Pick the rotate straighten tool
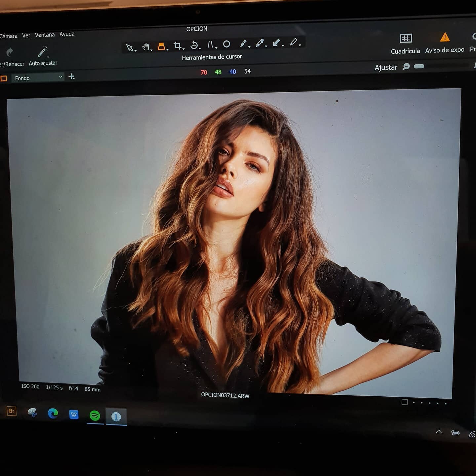 click(x=194, y=45)
